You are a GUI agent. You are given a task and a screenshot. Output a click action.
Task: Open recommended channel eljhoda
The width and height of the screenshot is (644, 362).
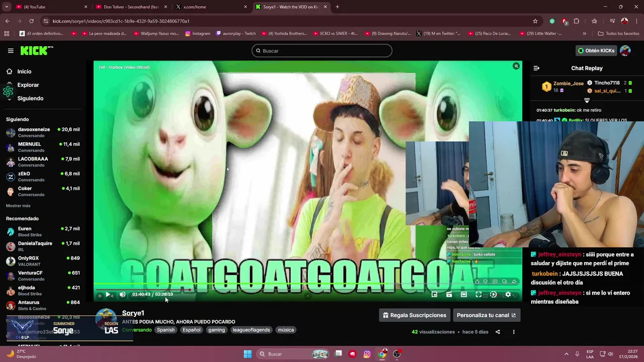click(x=43, y=290)
